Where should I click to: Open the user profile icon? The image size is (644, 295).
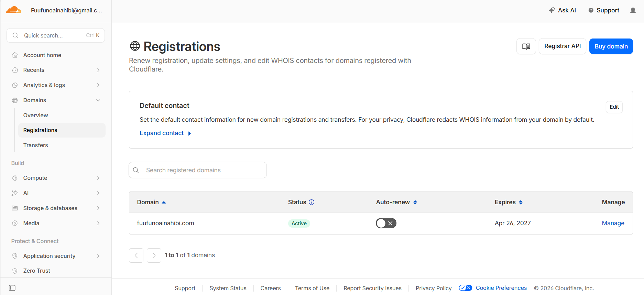click(x=633, y=10)
